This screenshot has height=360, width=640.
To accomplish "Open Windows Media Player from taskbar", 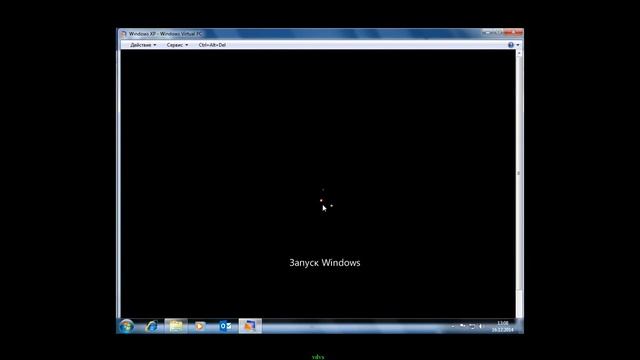I will pos(200,326).
